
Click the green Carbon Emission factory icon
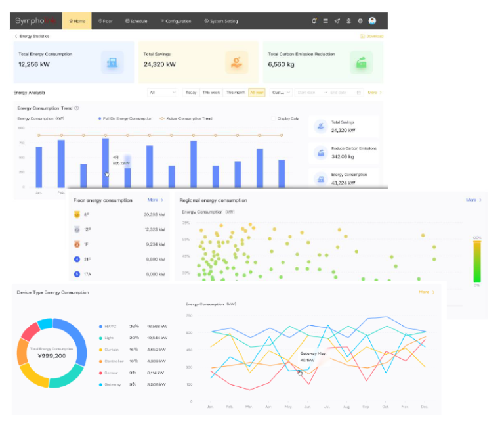point(362,62)
